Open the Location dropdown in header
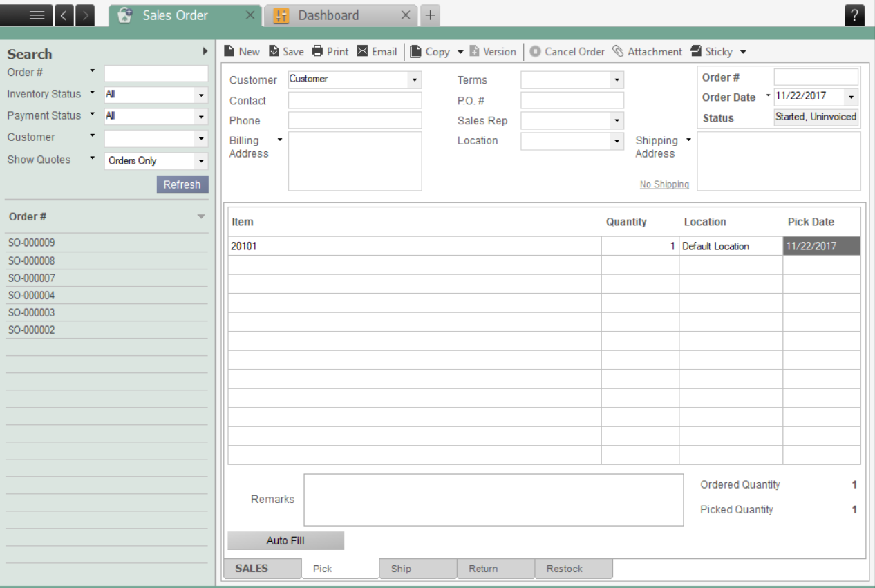 click(617, 141)
